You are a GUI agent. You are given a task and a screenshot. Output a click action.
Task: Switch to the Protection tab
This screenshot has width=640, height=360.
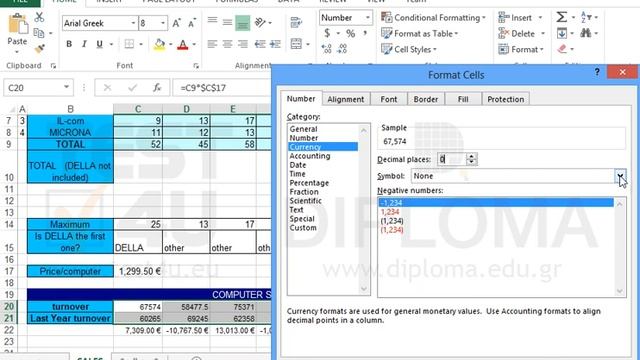[x=505, y=99]
